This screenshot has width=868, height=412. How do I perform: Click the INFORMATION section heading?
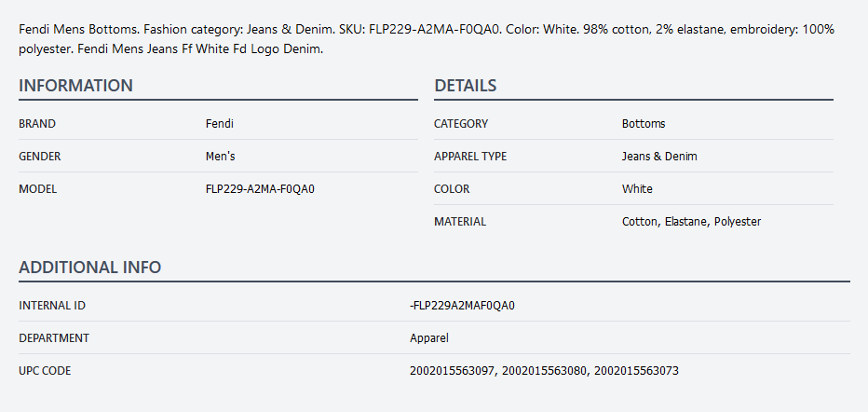coord(75,86)
